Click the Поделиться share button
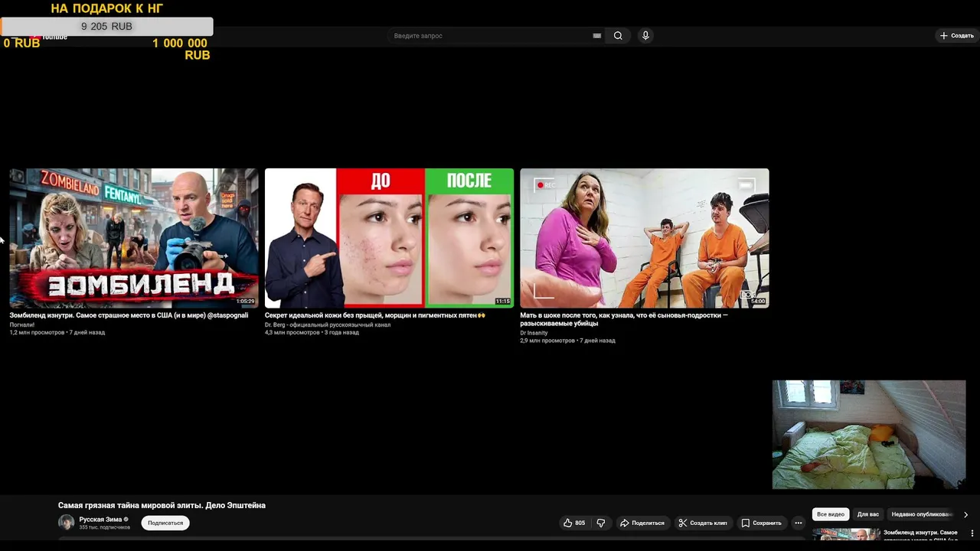 (642, 523)
